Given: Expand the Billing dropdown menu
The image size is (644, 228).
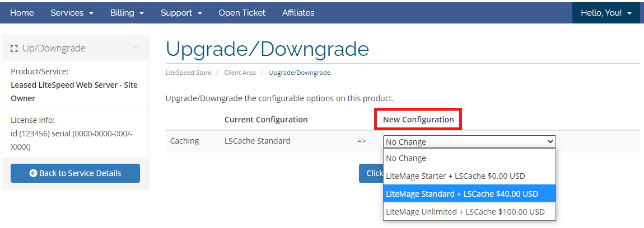Looking at the screenshot, I should pos(127,12).
